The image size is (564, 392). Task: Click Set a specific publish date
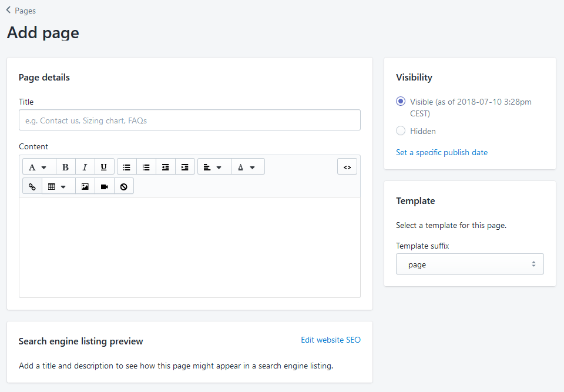(442, 152)
